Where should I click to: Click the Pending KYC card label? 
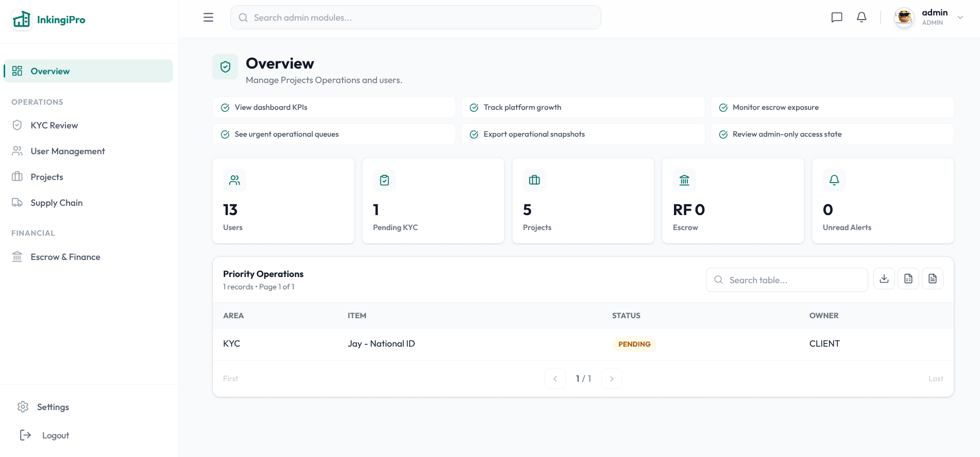(x=395, y=227)
